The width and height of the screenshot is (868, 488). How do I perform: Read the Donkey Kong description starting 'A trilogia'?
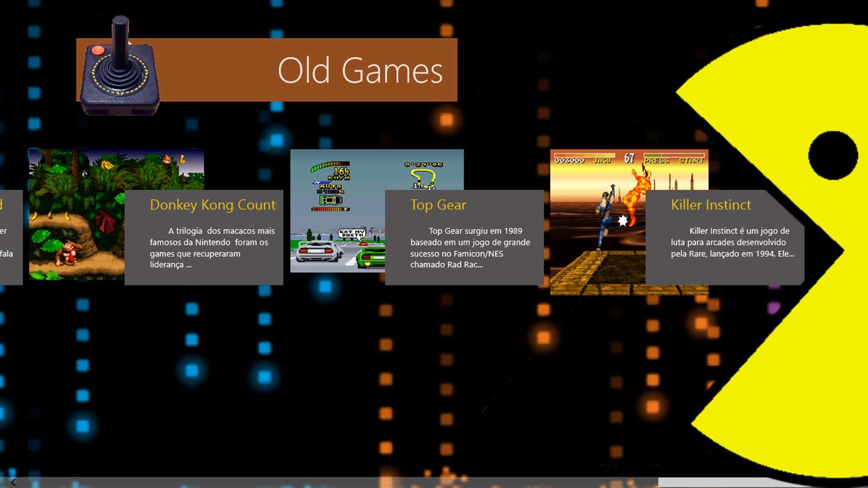(x=212, y=248)
